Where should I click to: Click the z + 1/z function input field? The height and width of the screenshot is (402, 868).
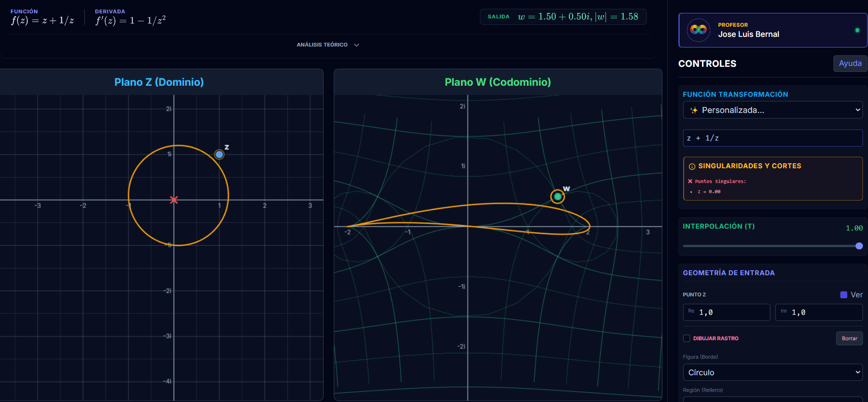click(x=773, y=138)
